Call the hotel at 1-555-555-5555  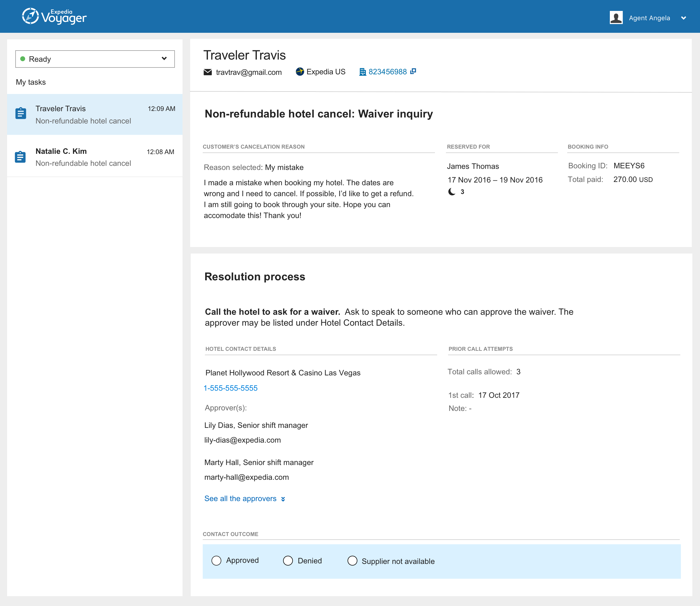(x=231, y=388)
